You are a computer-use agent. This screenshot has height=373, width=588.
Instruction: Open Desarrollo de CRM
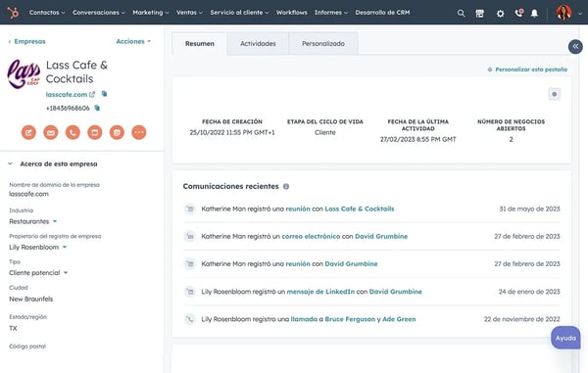[x=382, y=13]
